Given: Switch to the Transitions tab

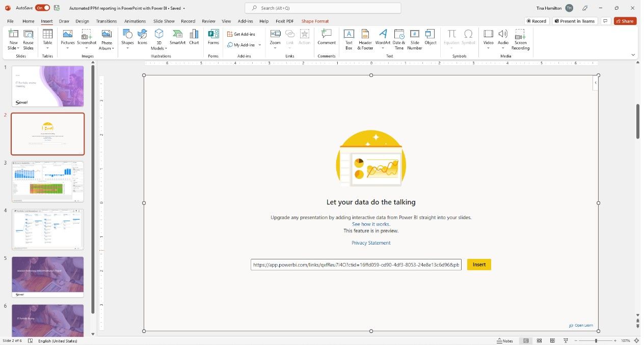Looking at the screenshot, I should pyautogui.click(x=106, y=21).
